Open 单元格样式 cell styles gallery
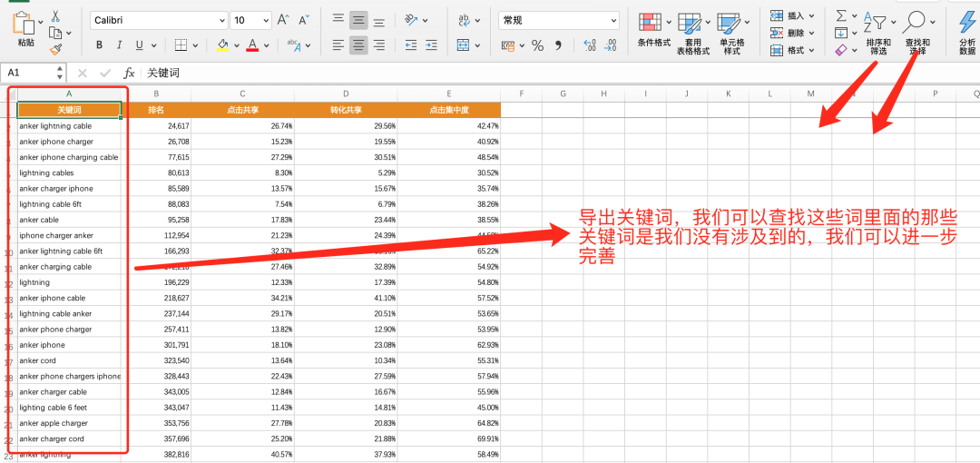980x463 pixels. click(x=731, y=33)
